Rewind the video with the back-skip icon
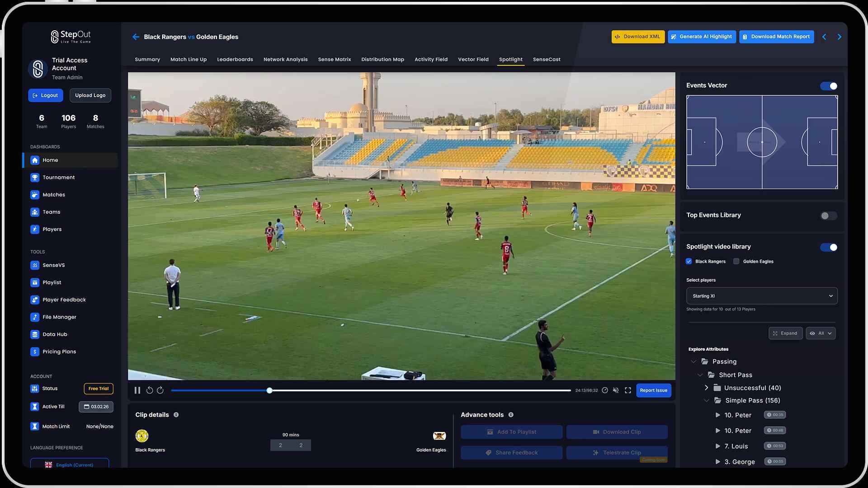The width and height of the screenshot is (868, 488). (150, 390)
